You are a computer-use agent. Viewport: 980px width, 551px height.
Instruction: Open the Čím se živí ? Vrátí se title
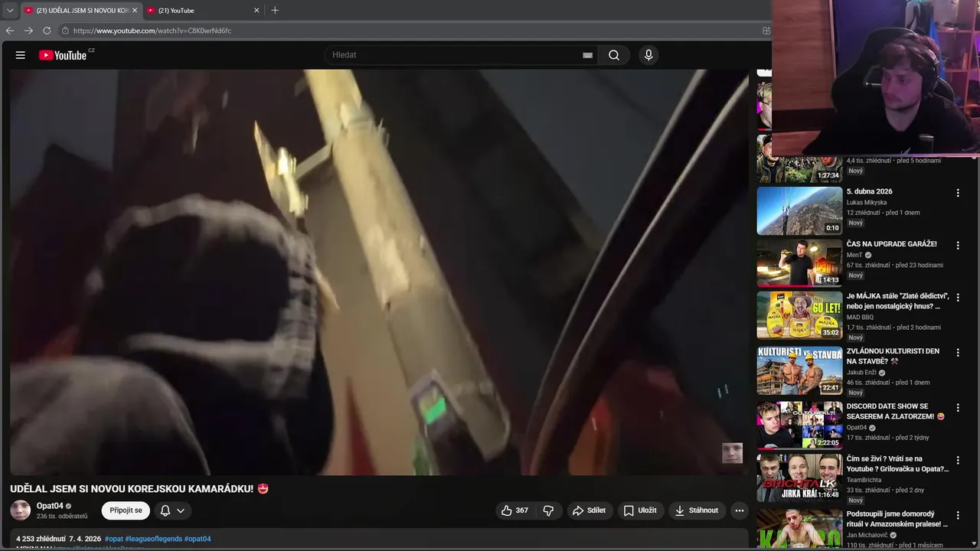coord(897,464)
